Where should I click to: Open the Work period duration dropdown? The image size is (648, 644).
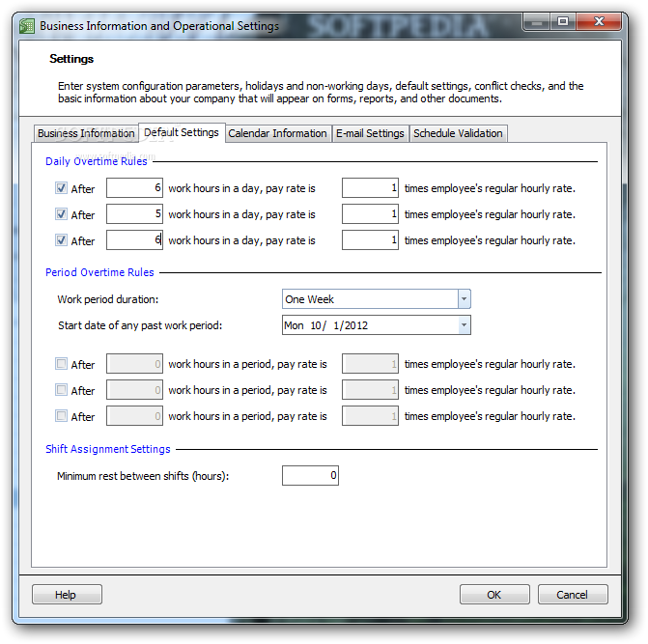[465, 299]
